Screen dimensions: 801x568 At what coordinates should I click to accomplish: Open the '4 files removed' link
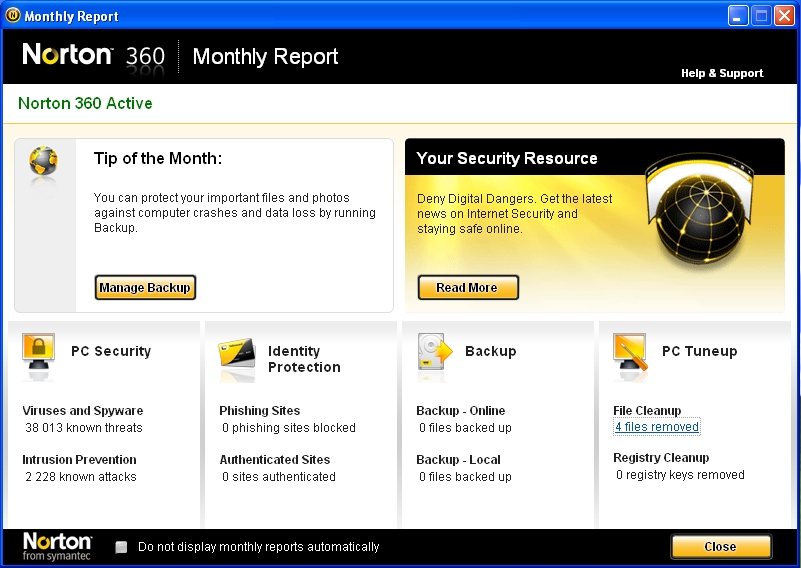coord(656,427)
